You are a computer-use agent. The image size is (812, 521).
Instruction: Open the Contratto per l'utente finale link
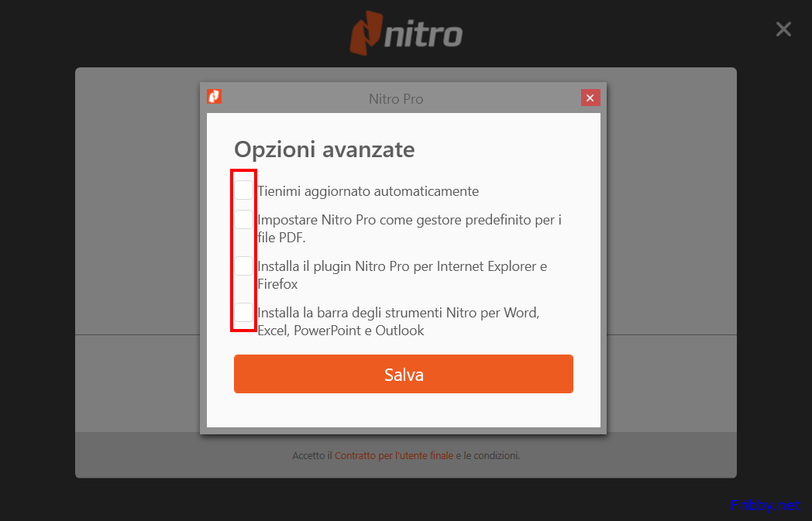(x=394, y=456)
